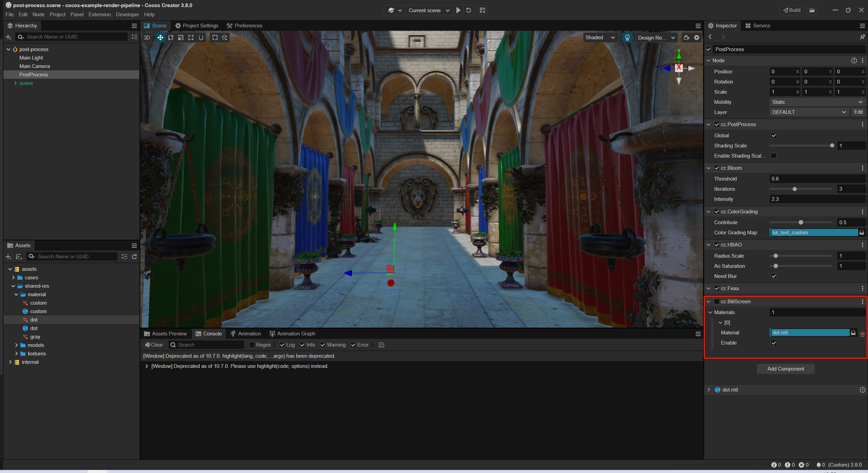868x473 pixels.
Task: Switch to the Project Settings tab
Action: point(197,26)
